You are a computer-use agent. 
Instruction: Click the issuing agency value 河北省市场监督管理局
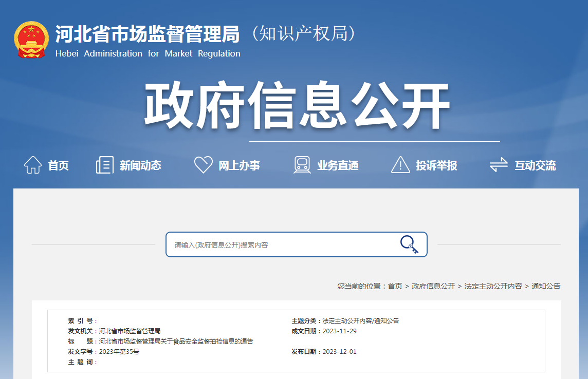click(130, 331)
